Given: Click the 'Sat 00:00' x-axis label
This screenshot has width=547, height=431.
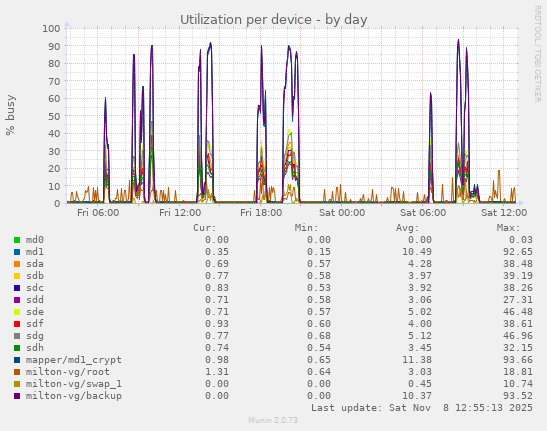Looking at the screenshot, I should pos(342,213).
